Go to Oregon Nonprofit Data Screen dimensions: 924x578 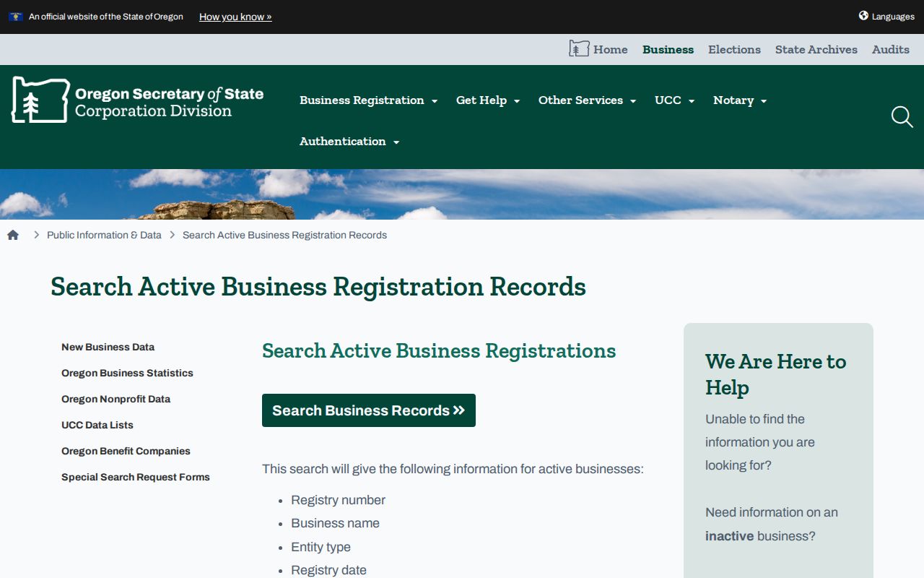tap(115, 399)
